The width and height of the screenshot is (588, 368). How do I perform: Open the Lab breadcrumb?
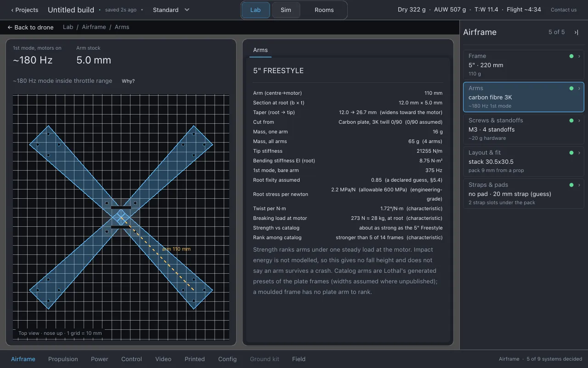click(68, 27)
